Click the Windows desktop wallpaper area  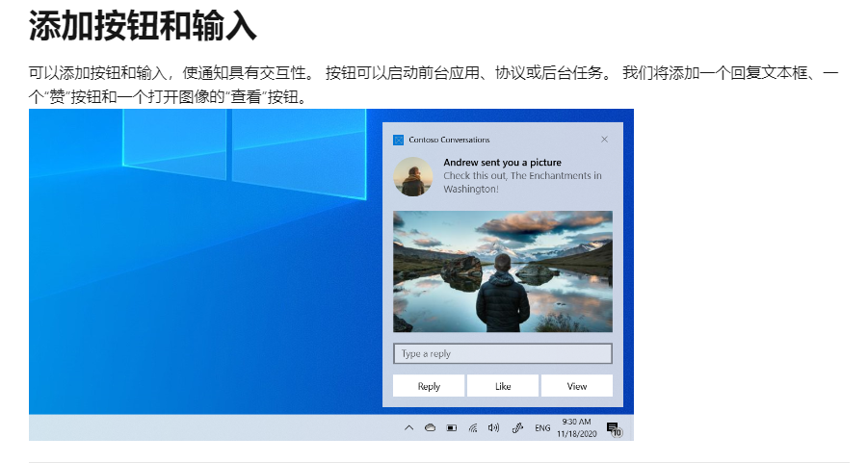pyautogui.click(x=193, y=289)
